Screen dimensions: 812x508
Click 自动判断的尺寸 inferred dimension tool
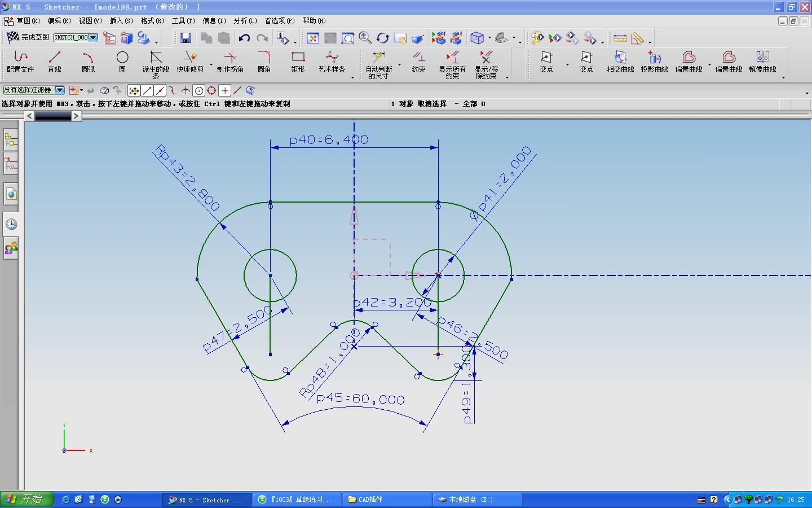coord(379,64)
